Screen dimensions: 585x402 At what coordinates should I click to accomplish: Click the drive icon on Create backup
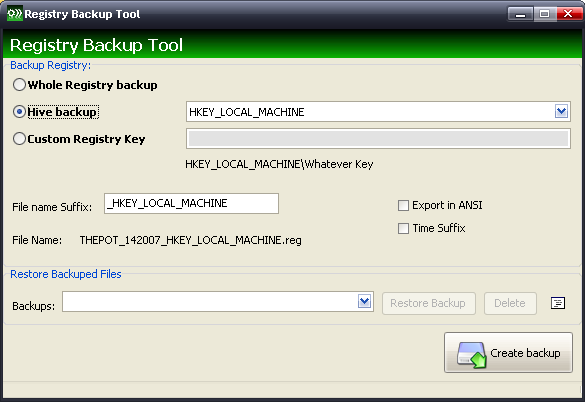point(472,355)
